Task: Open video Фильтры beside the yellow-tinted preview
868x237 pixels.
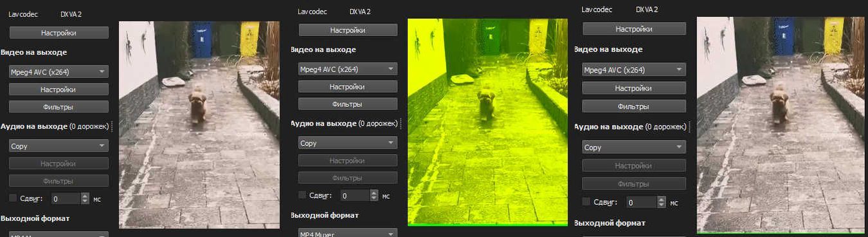Action: [x=348, y=104]
